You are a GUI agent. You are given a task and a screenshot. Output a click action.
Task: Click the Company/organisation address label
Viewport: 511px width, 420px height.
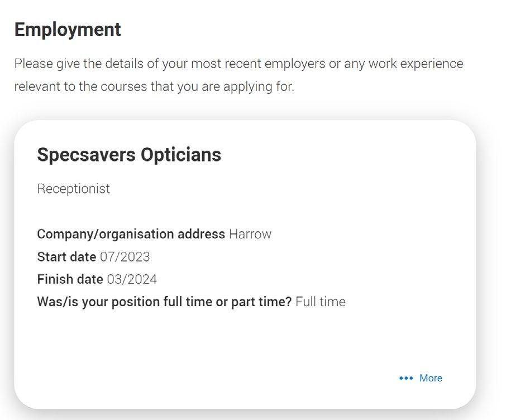pos(131,234)
